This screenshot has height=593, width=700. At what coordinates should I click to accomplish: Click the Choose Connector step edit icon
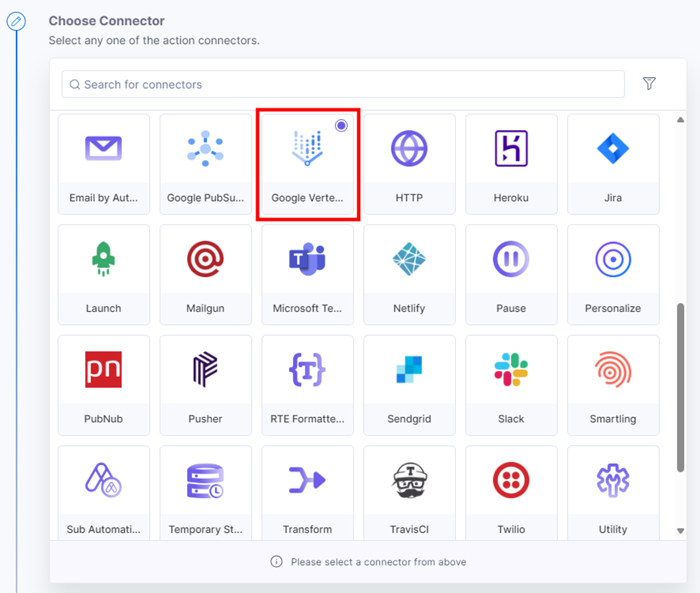tap(16, 21)
